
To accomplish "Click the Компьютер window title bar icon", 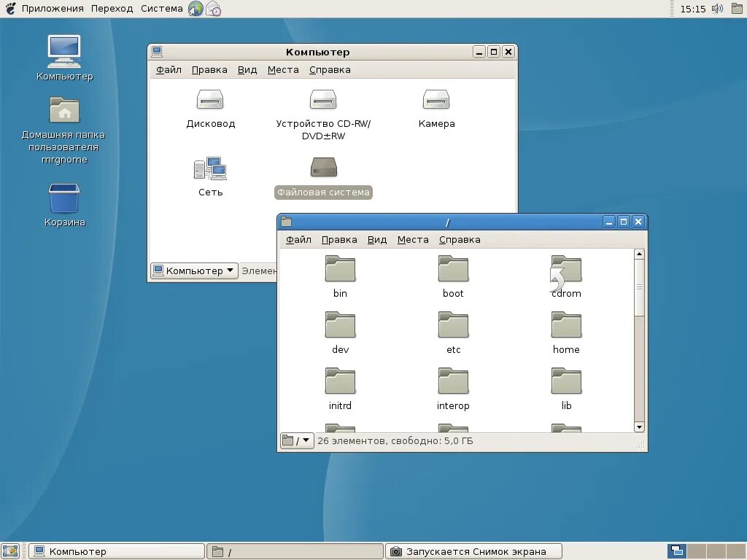I will click(x=157, y=52).
